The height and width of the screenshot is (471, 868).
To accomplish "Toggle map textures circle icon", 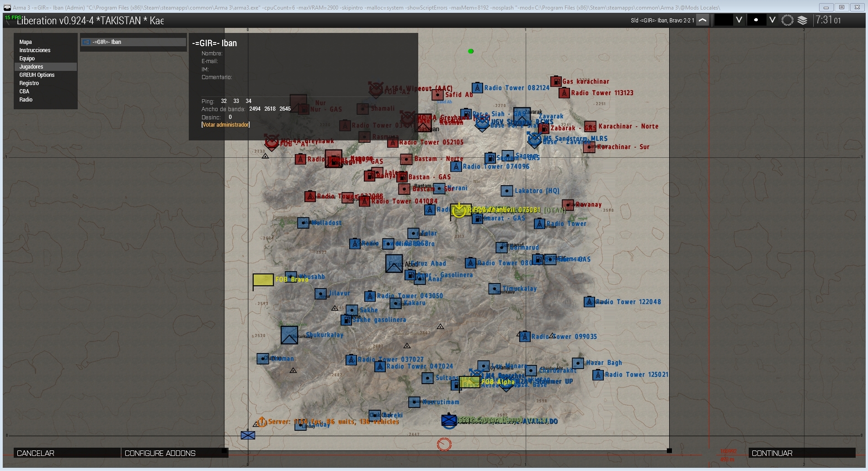I will pyautogui.click(x=788, y=20).
